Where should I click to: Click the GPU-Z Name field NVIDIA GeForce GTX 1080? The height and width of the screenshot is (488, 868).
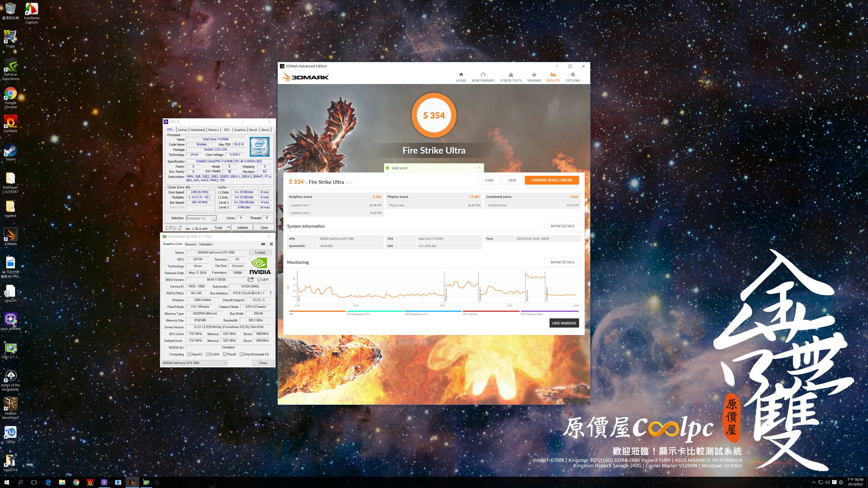(216, 252)
